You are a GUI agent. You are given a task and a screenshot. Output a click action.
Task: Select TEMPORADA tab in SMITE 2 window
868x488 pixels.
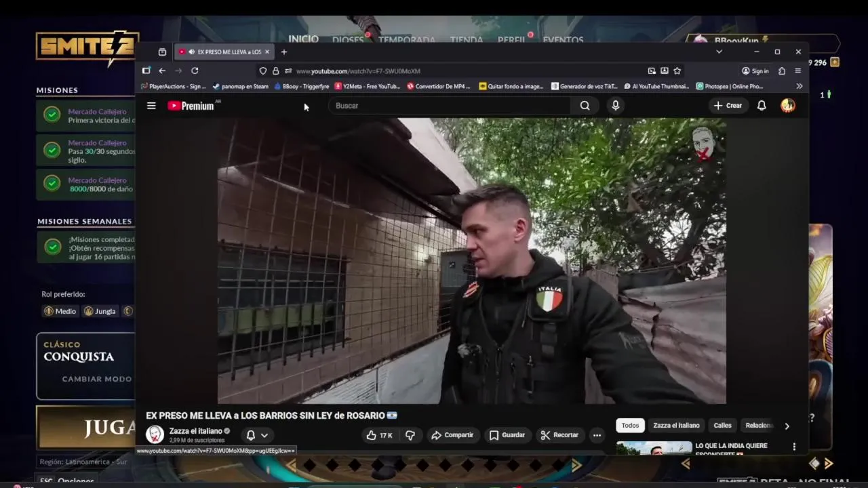point(407,40)
